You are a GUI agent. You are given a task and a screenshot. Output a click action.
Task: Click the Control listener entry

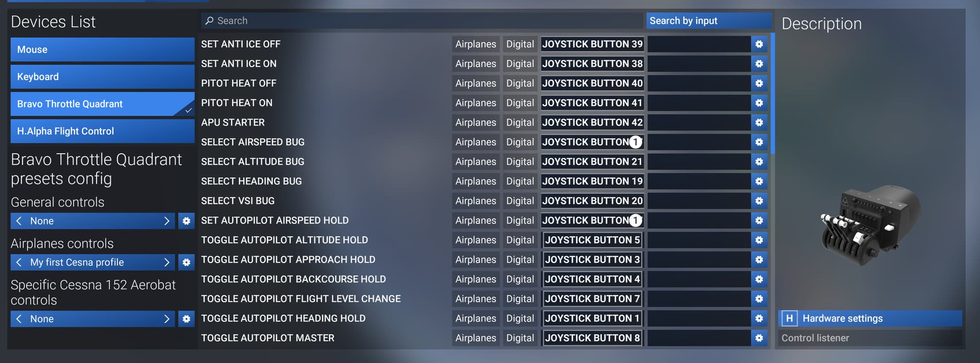pos(870,338)
